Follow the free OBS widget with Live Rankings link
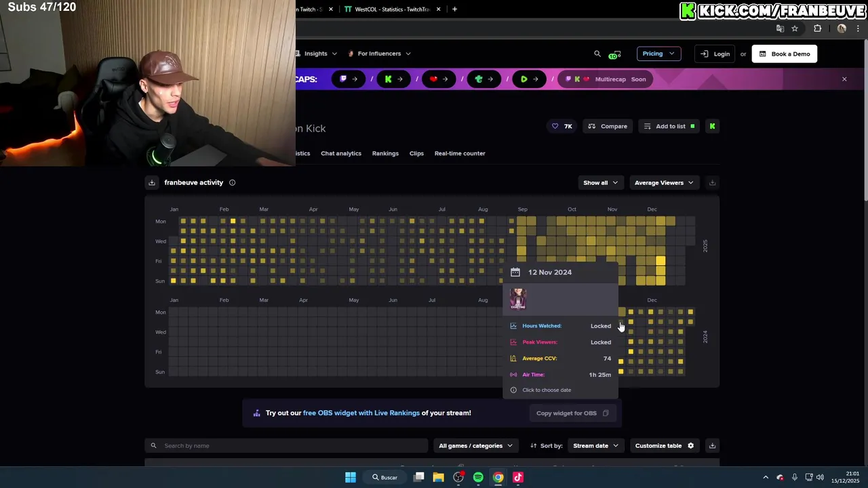Image resolution: width=868 pixels, height=488 pixels. click(361, 413)
